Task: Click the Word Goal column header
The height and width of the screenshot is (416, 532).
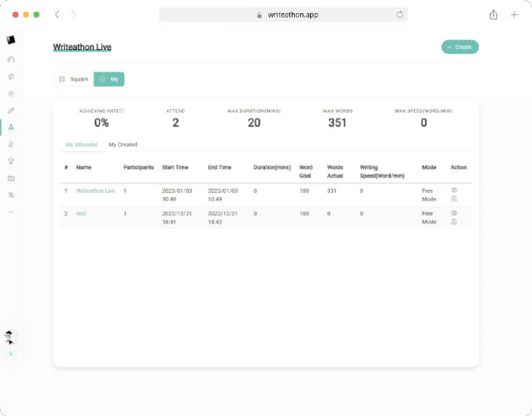Action: (x=306, y=171)
